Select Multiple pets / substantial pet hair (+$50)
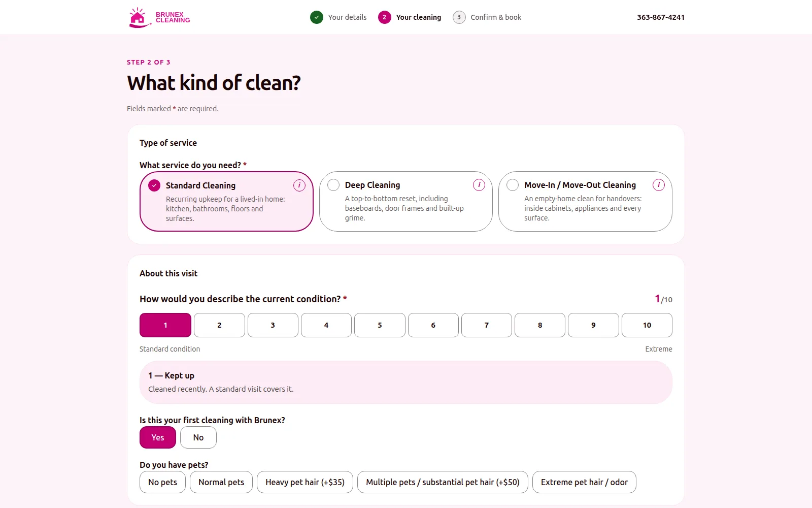812x508 pixels. 443,482
